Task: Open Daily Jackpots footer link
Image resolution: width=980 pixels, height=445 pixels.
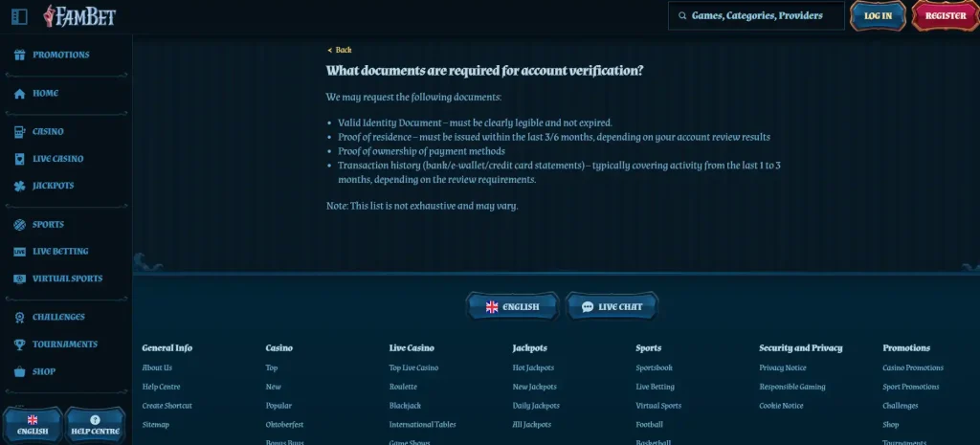Action: pyautogui.click(x=536, y=406)
